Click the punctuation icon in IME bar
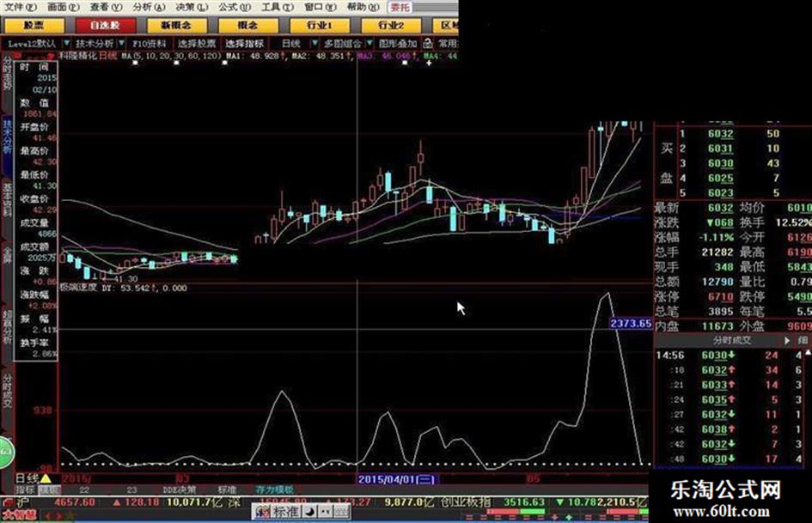Viewport: 812px width, 523px height. coord(325,512)
